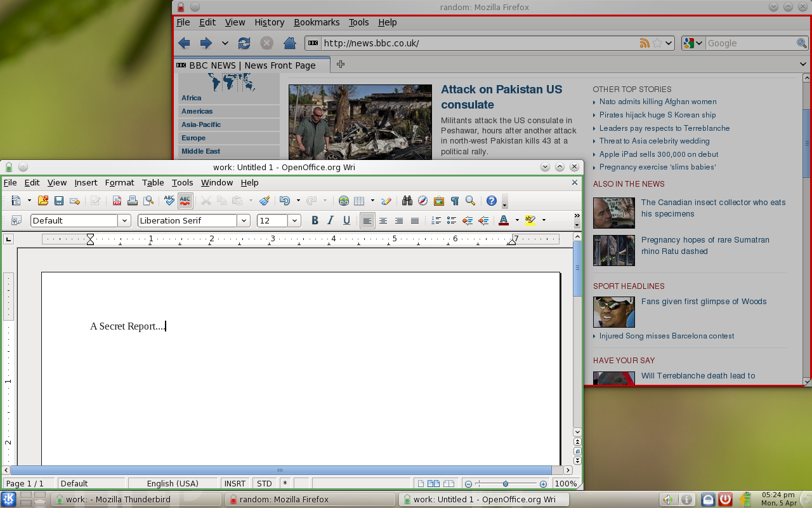The image size is (812, 508).
Task: Apply the yellow Highlighting swatch
Action: click(x=530, y=220)
